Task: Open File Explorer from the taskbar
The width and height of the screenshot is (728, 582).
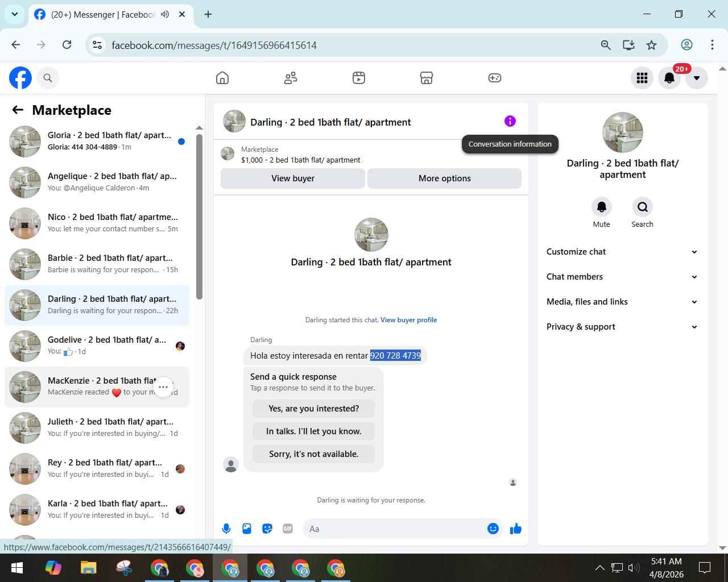Action: click(88, 568)
